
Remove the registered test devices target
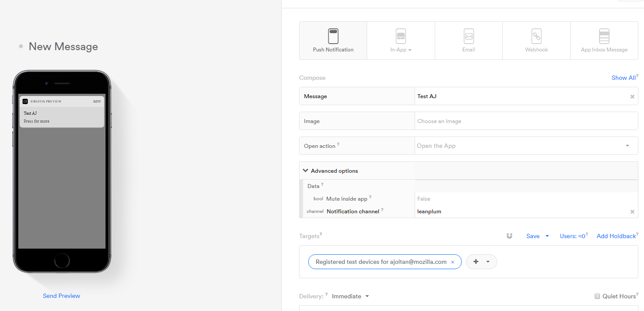tap(453, 262)
